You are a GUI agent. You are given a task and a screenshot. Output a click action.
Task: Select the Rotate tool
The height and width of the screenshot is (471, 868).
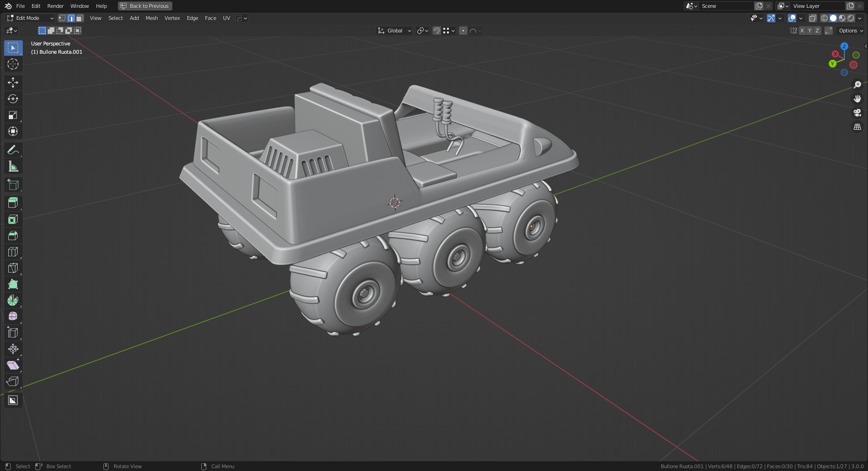pos(13,99)
